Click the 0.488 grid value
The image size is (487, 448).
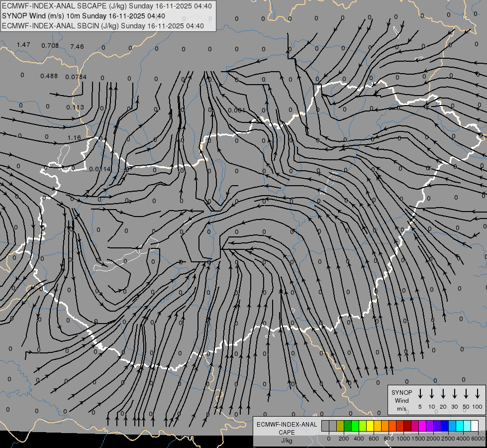(x=49, y=76)
